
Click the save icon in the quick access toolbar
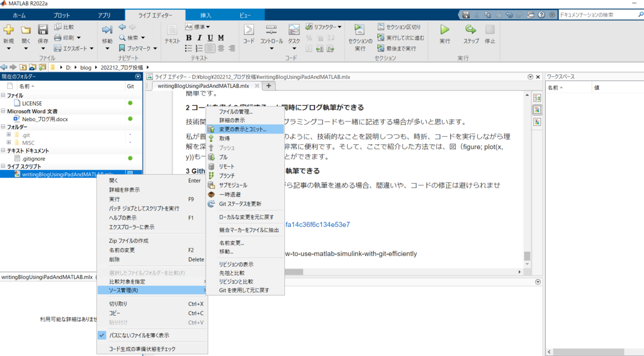coord(466,15)
